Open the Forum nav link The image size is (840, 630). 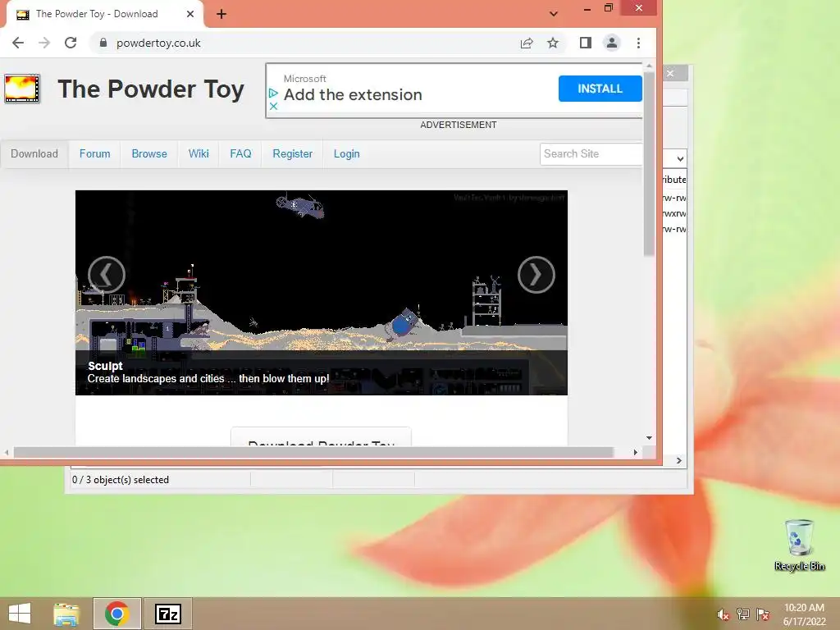pyautogui.click(x=95, y=153)
